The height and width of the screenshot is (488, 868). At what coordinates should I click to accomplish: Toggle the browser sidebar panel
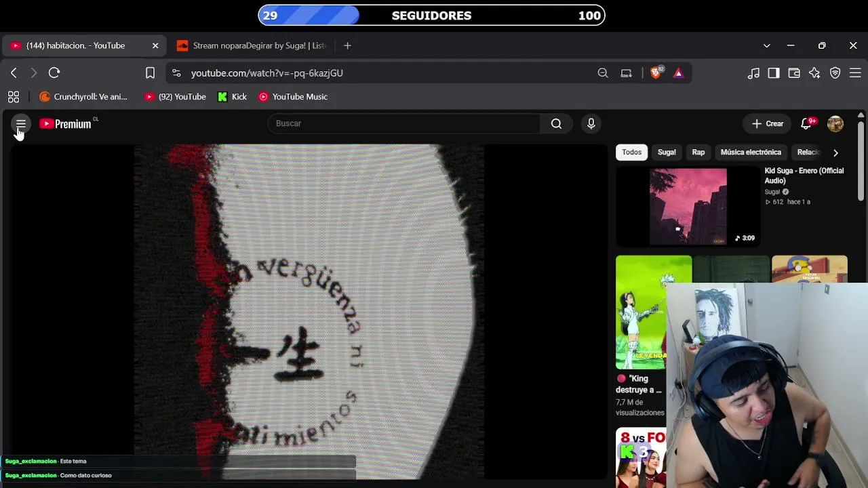pos(774,73)
